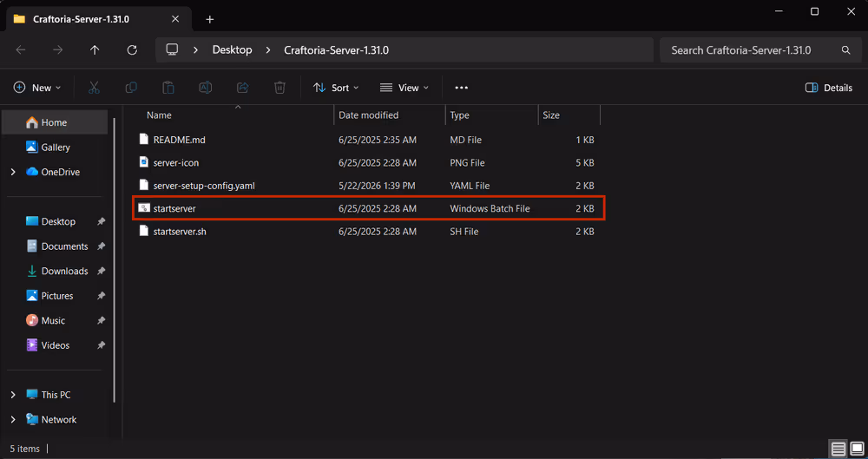
Task: Close the Craftoria-Server-1.31.0 tab
Action: tap(175, 19)
